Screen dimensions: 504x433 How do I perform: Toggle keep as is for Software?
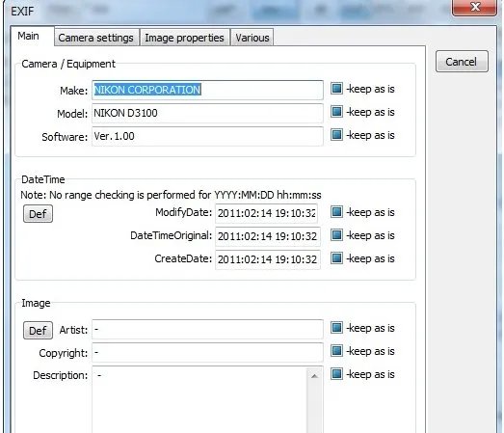(336, 134)
